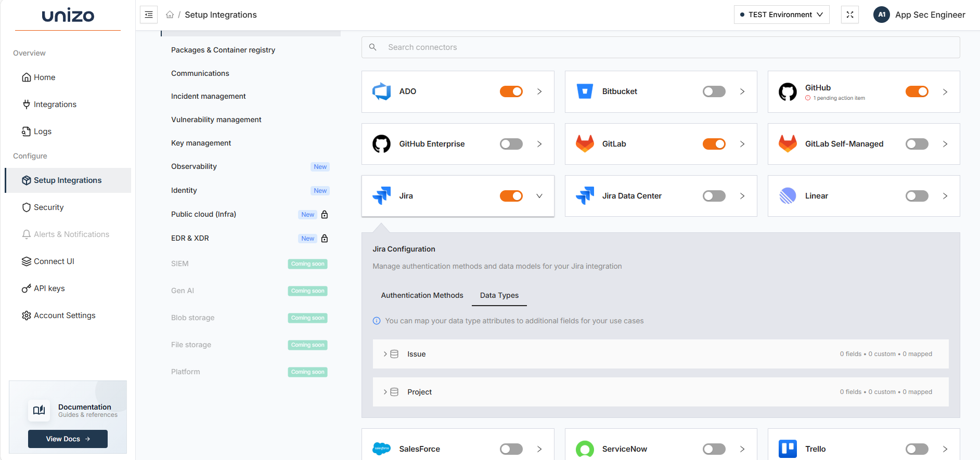
Task: Expand the Jira Data Center chevron
Action: (742, 196)
